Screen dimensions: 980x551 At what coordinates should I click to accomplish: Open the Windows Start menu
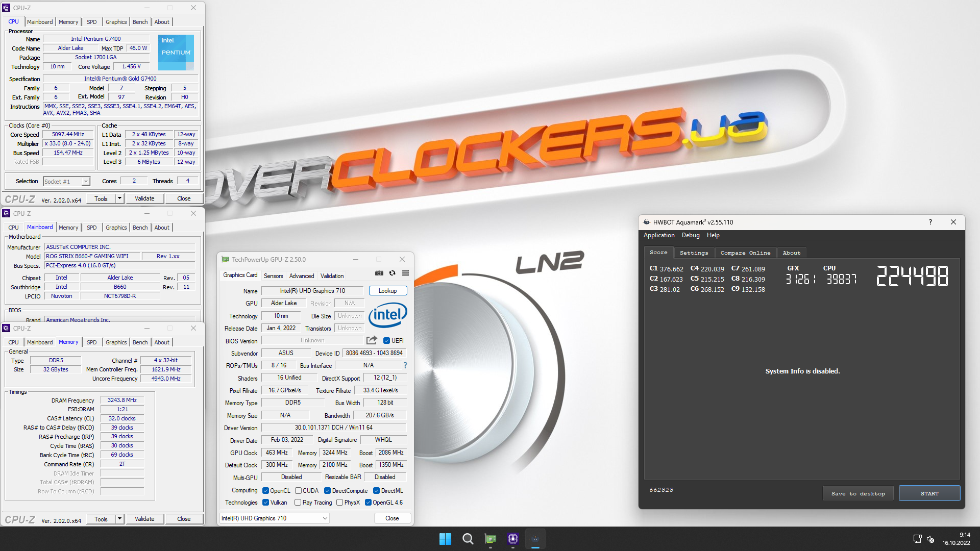(x=445, y=539)
